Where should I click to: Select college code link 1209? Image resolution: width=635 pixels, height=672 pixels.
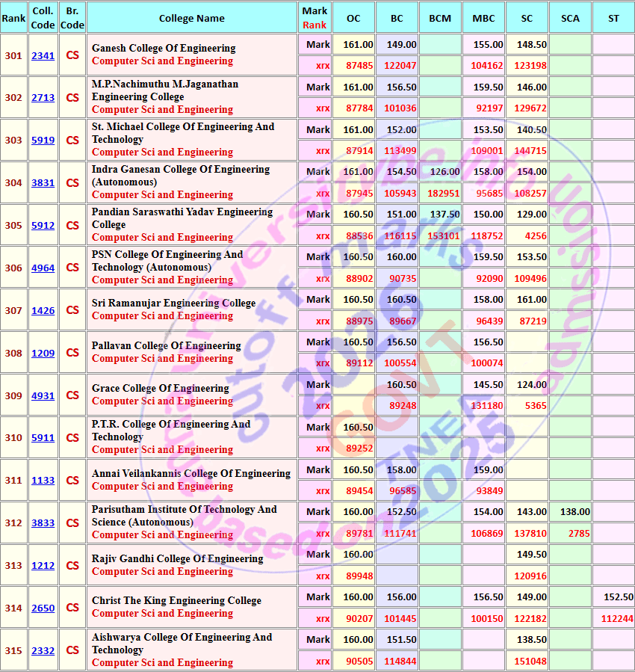coord(43,353)
